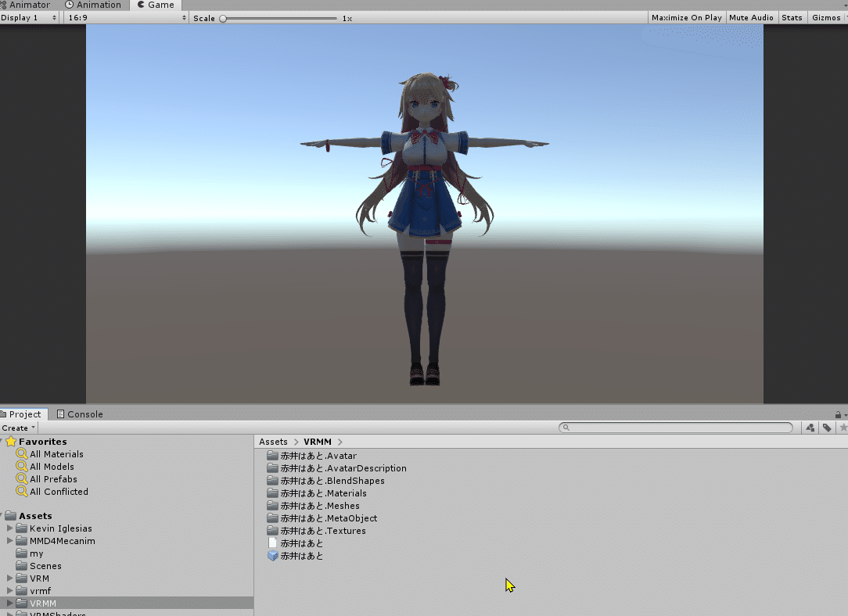Select the MMD4Mecanim folder

click(63, 541)
